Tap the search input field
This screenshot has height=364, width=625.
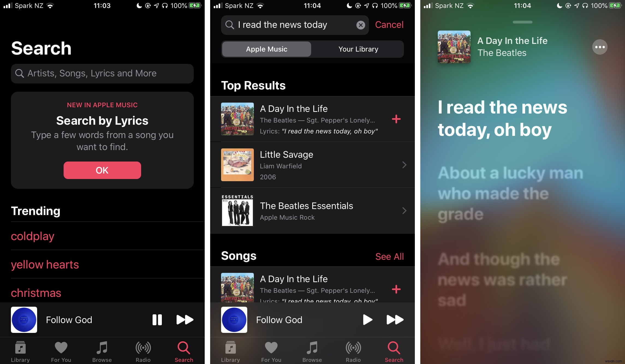pyautogui.click(x=102, y=73)
